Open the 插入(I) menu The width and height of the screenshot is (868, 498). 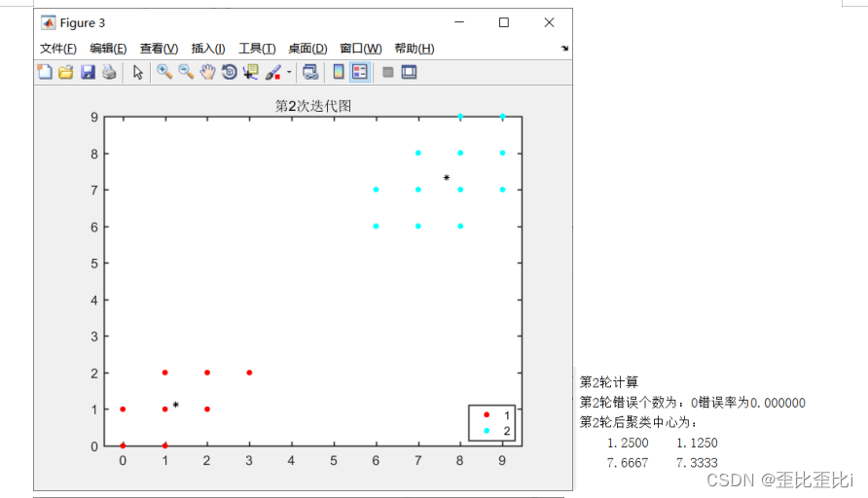pos(208,49)
